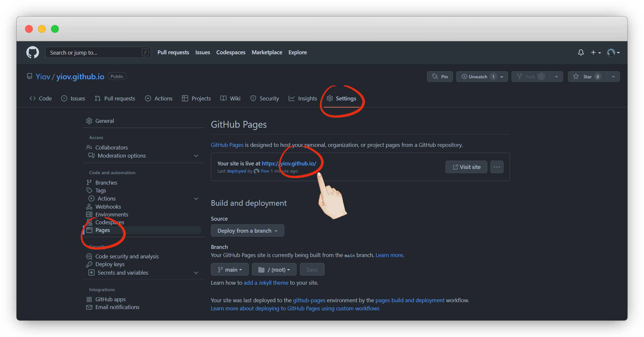This screenshot has width=644, height=337.
Task: Click the Search or jump to field
Action: pos(94,53)
